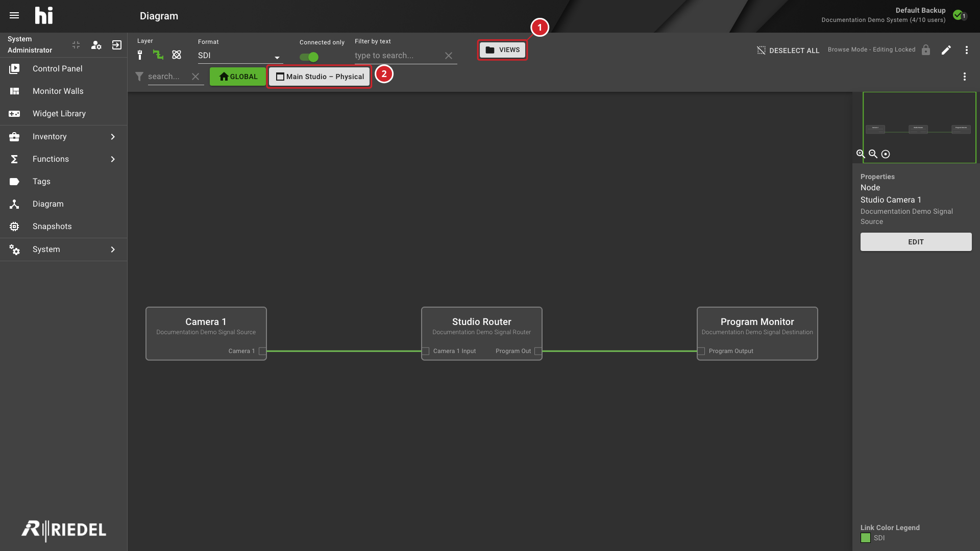This screenshot has height=551, width=980.
Task: Open Snapshots from sidebar
Action: point(63,227)
